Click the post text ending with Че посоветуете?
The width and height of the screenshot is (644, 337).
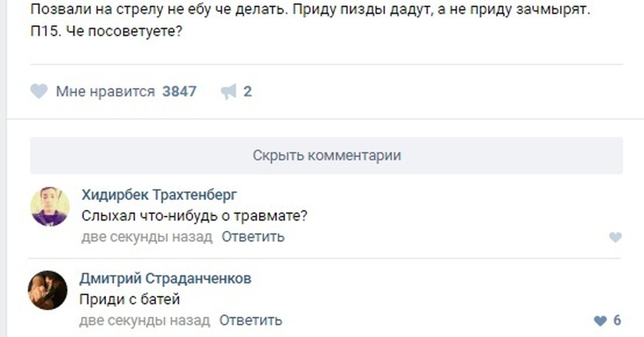click(106, 32)
